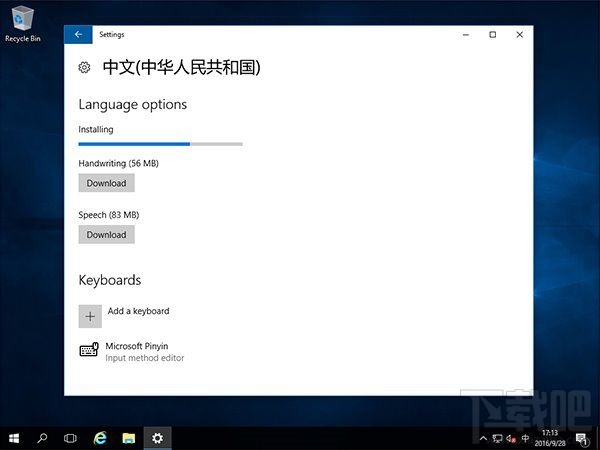Click the Settings window title text
Viewport: 600px width, 450px height.
coord(112,34)
